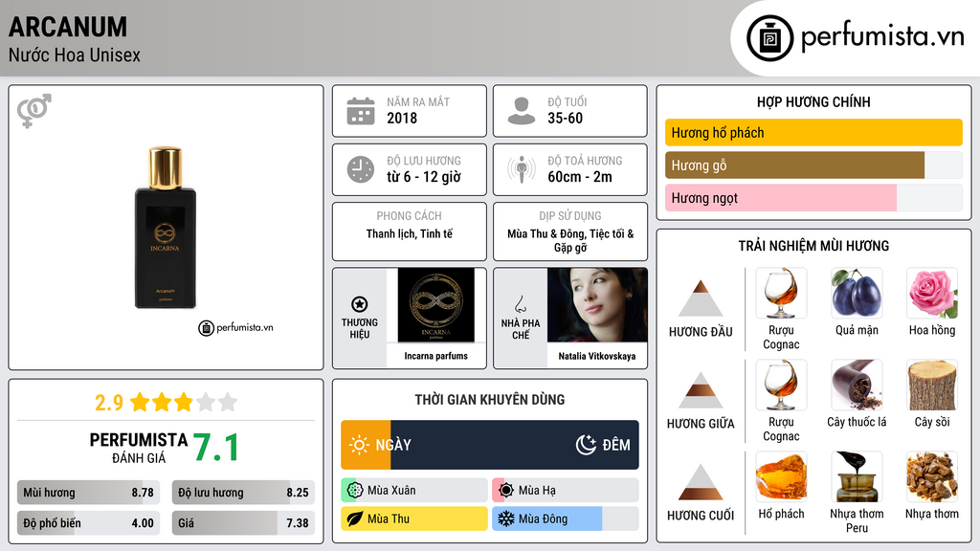This screenshot has height=551, width=980.
Task: Click the Quả mận plum image
Action: (857, 294)
